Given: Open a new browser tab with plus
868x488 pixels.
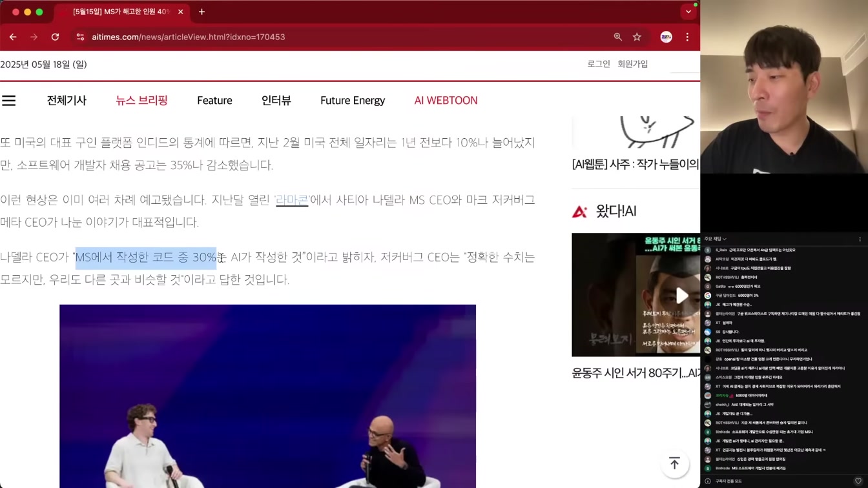Looking at the screenshot, I should click(201, 12).
